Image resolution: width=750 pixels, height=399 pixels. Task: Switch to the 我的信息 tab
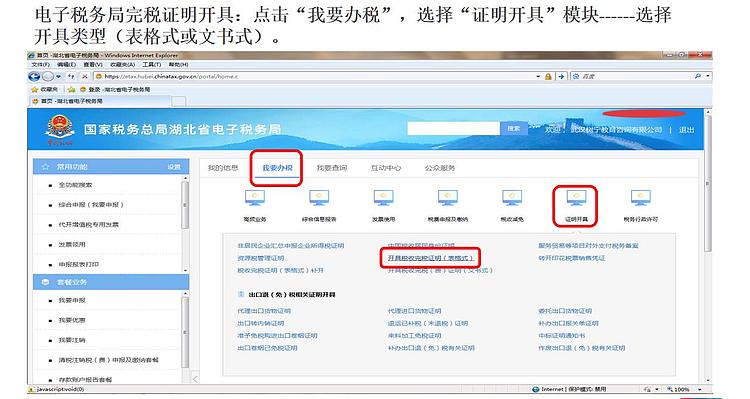[x=223, y=168]
